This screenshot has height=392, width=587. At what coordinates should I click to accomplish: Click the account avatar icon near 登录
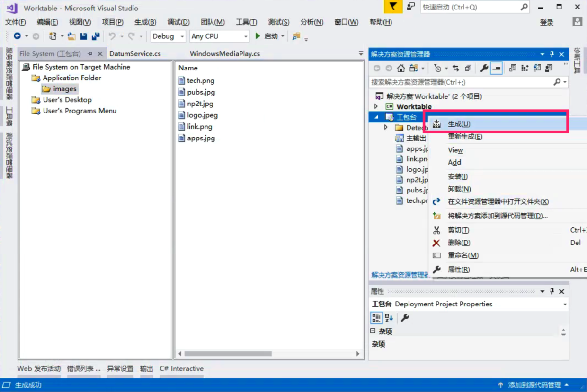tap(577, 22)
